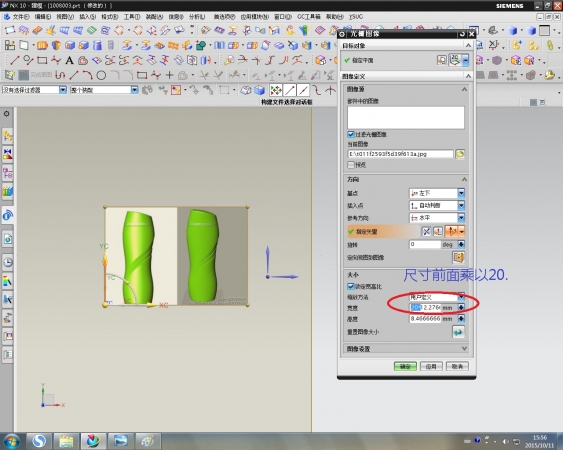Click the green 确定 (OK) button
This screenshot has width=563, height=450.
click(x=405, y=366)
